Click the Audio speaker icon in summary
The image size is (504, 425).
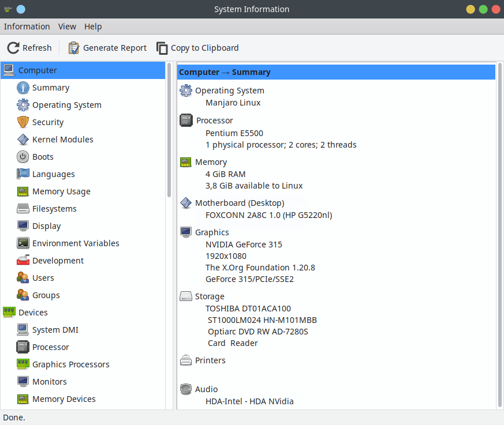[186, 389]
